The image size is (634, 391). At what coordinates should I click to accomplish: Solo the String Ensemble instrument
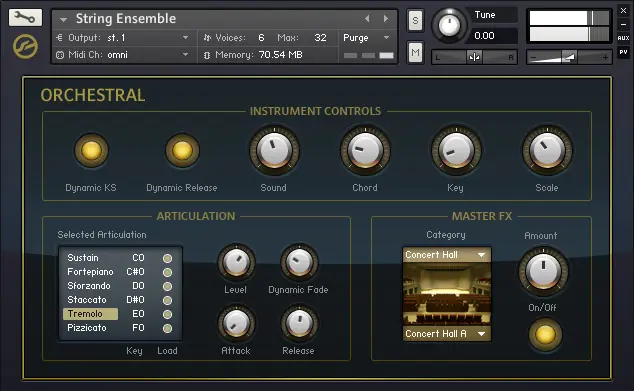(x=415, y=21)
